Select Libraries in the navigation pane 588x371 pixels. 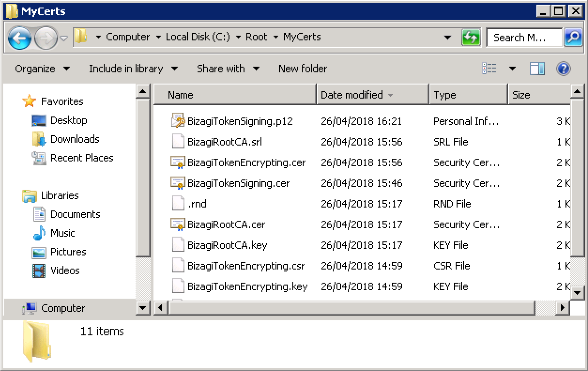click(60, 195)
